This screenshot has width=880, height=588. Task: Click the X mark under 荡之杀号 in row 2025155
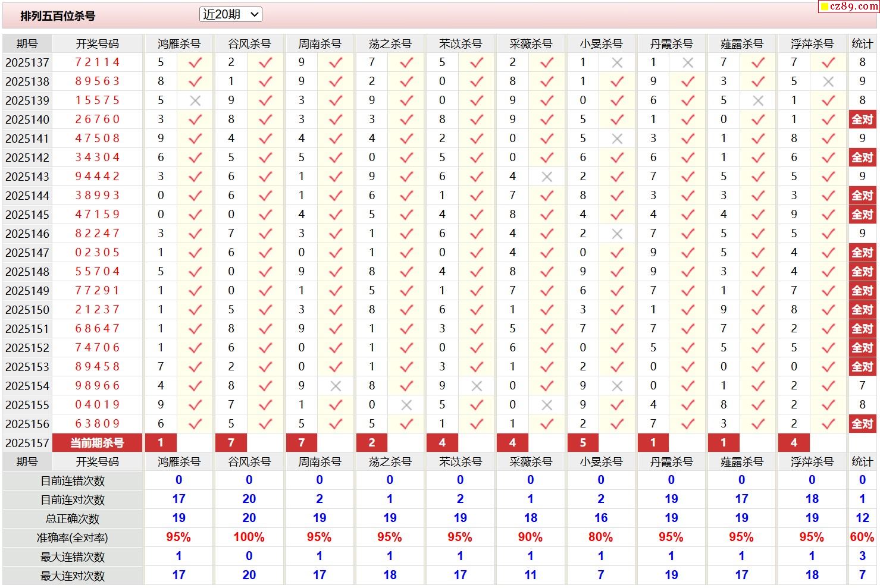(406, 405)
